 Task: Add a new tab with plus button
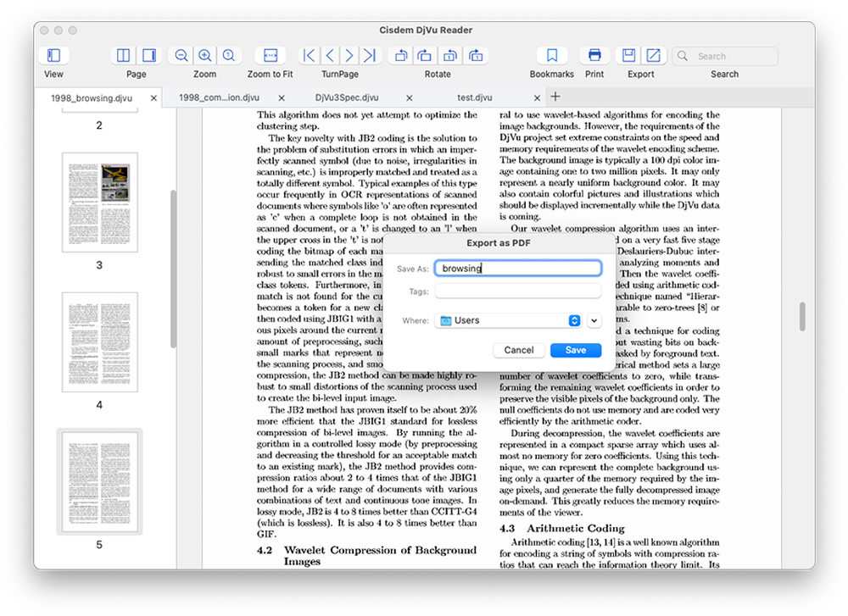point(555,97)
